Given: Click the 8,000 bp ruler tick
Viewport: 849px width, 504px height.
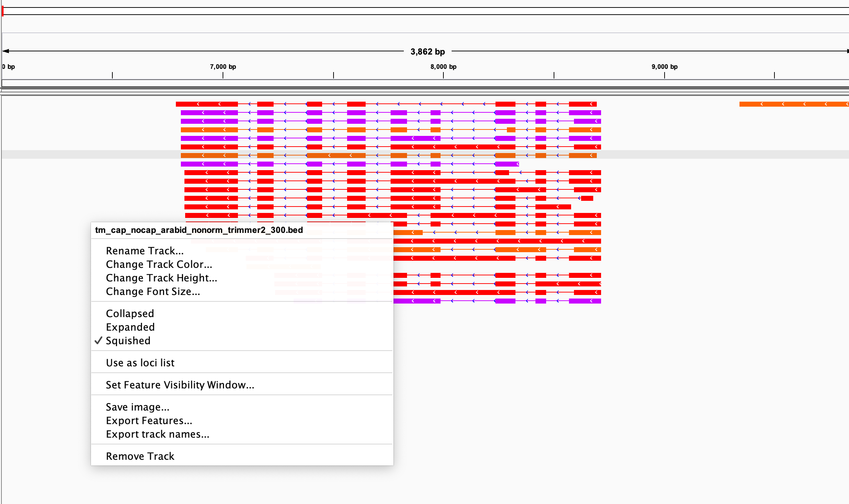Looking at the screenshot, I should (443, 75).
